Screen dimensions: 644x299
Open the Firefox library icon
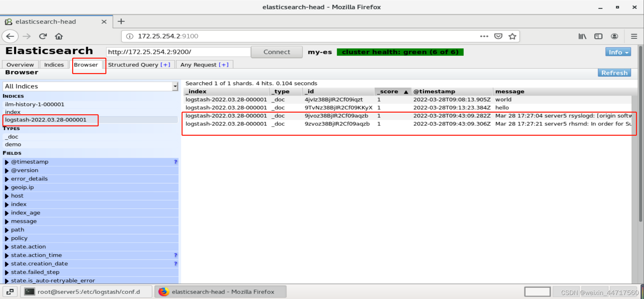(582, 36)
